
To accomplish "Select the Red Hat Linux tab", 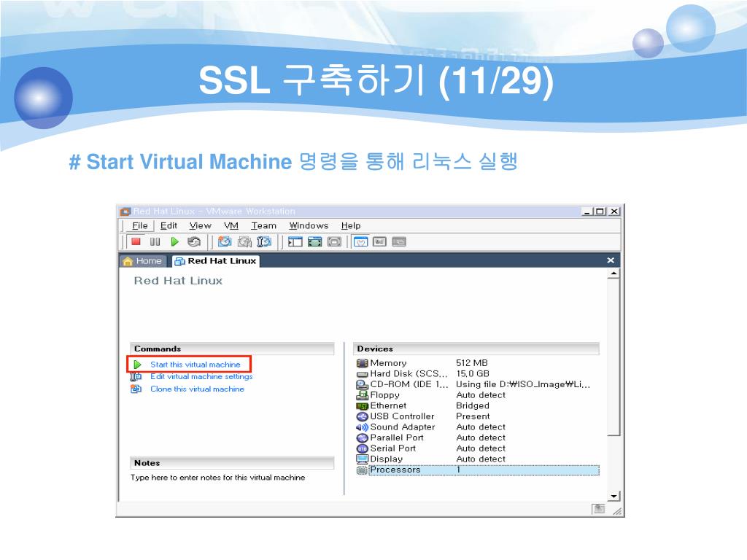I will point(216,261).
